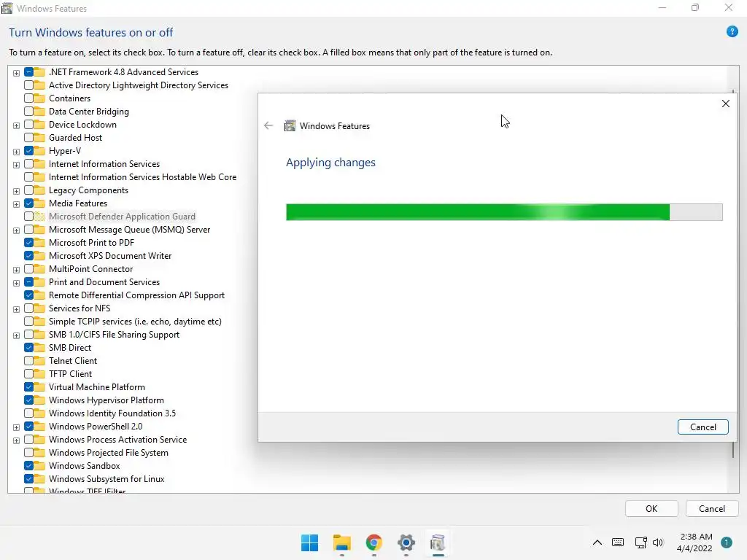Image resolution: width=747 pixels, height=560 pixels.
Task: Click folder icon next to Windows Hypervisor Platform
Action: pos(39,400)
